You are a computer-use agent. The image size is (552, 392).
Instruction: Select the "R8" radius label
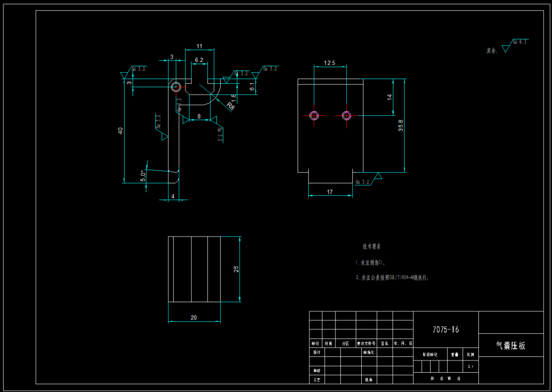pos(231,106)
